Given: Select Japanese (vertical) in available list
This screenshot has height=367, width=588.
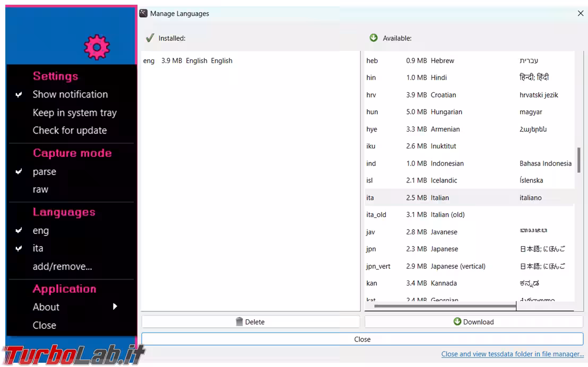Looking at the screenshot, I should click(457, 266).
